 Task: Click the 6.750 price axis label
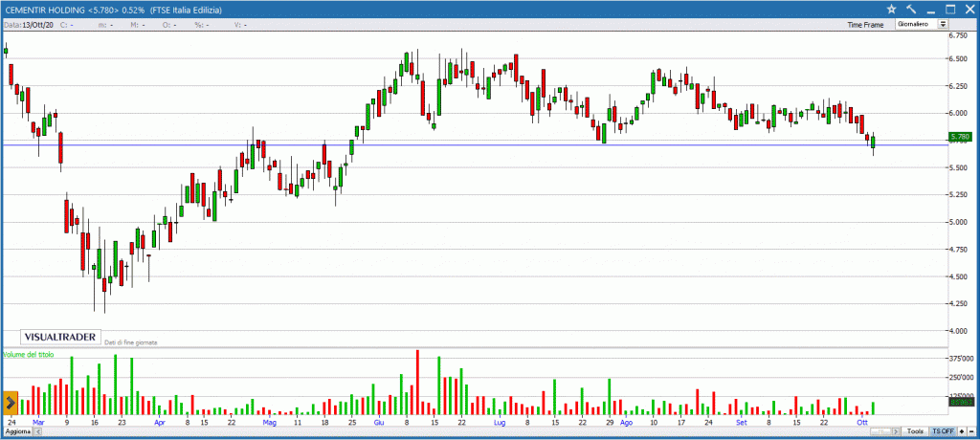pyautogui.click(x=958, y=35)
